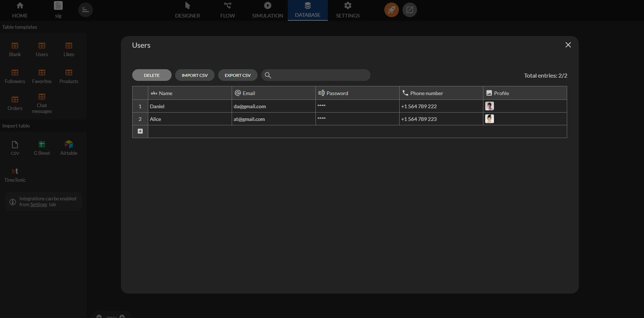Image resolution: width=644 pixels, height=318 pixels.
Task: Add the Likes table template
Action: [x=69, y=50]
